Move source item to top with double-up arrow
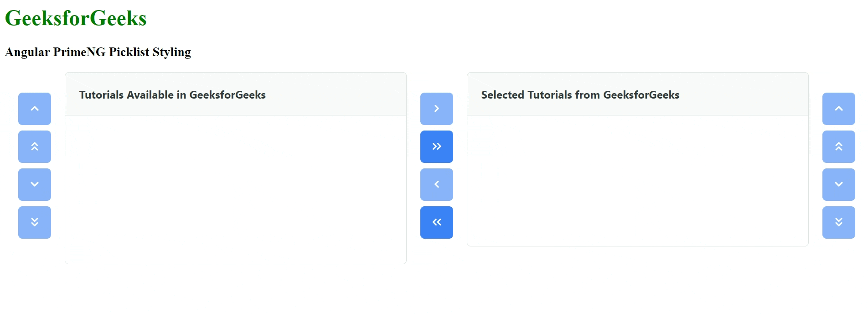The width and height of the screenshot is (868, 314). [x=35, y=147]
